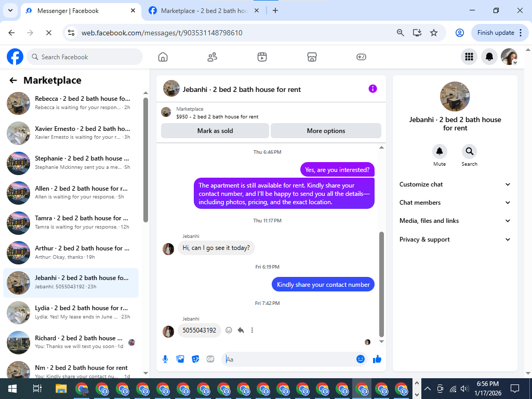Expand Media, files and links section
The image size is (532, 399).
[x=455, y=221]
